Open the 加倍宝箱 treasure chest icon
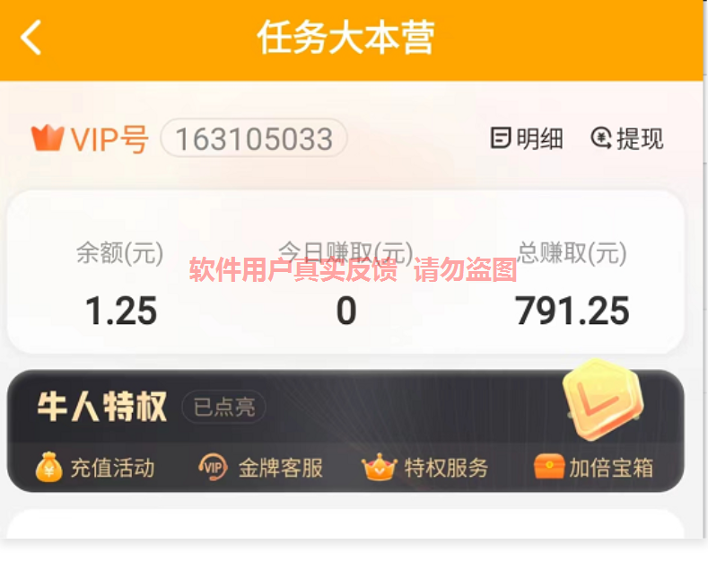This screenshot has height=588, width=708. click(548, 467)
